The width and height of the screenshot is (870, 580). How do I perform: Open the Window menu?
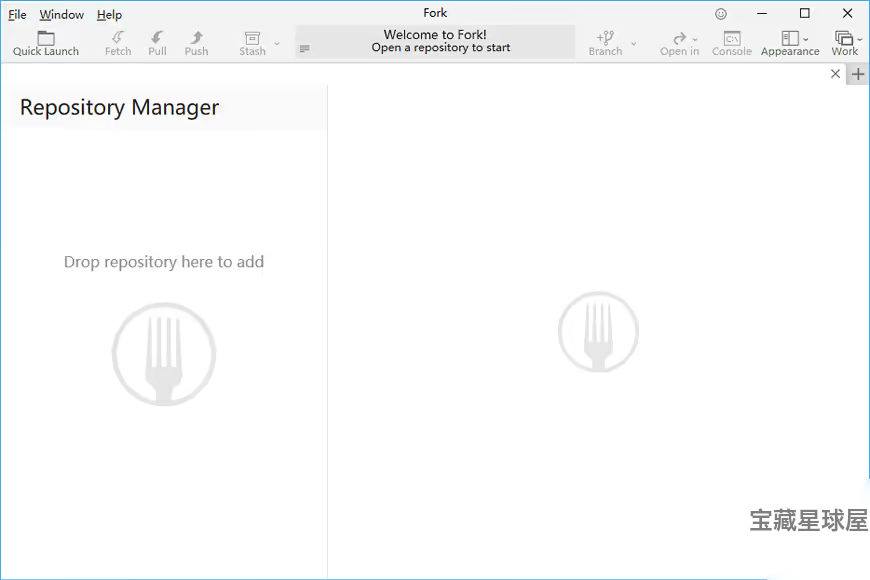click(x=62, y=14)
